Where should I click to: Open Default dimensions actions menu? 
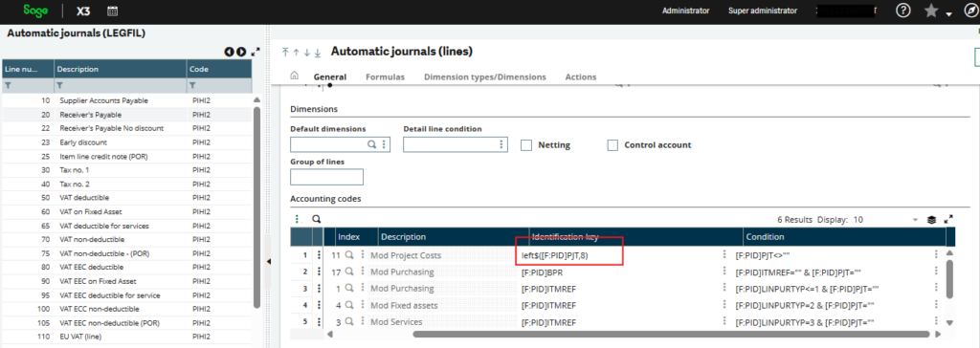(385, 144)
